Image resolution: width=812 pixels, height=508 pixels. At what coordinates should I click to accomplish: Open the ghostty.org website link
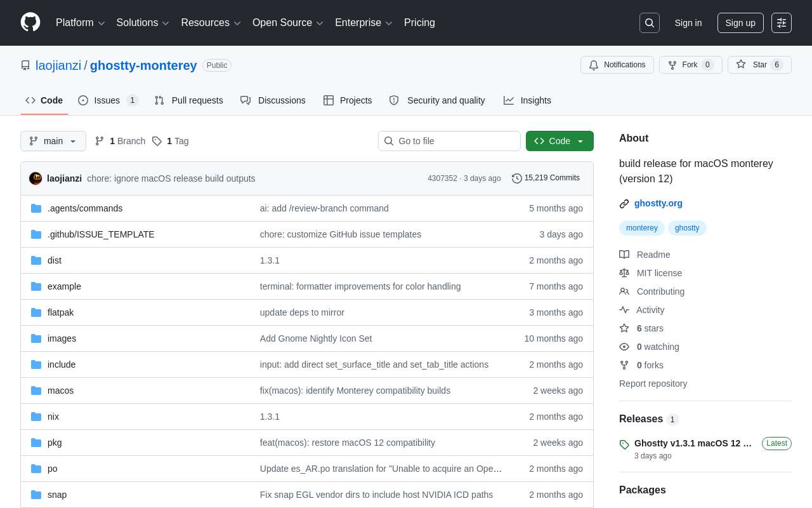[x=658, y=204]
